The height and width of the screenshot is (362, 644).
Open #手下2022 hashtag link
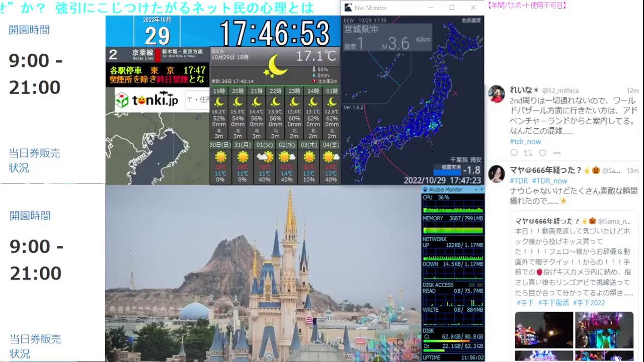[x=589, y=303]
